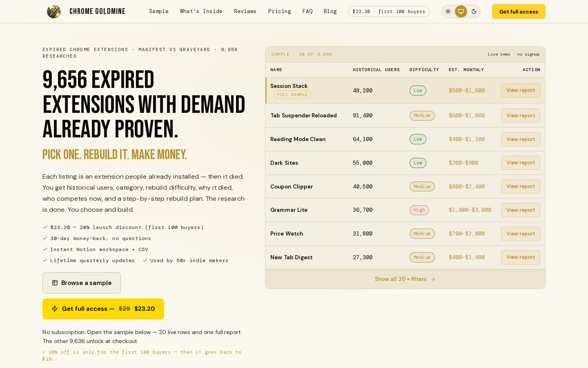Click Get full access $23.20 hero button
The width and height of the screenshot is (588, 368).
[103, 309]
